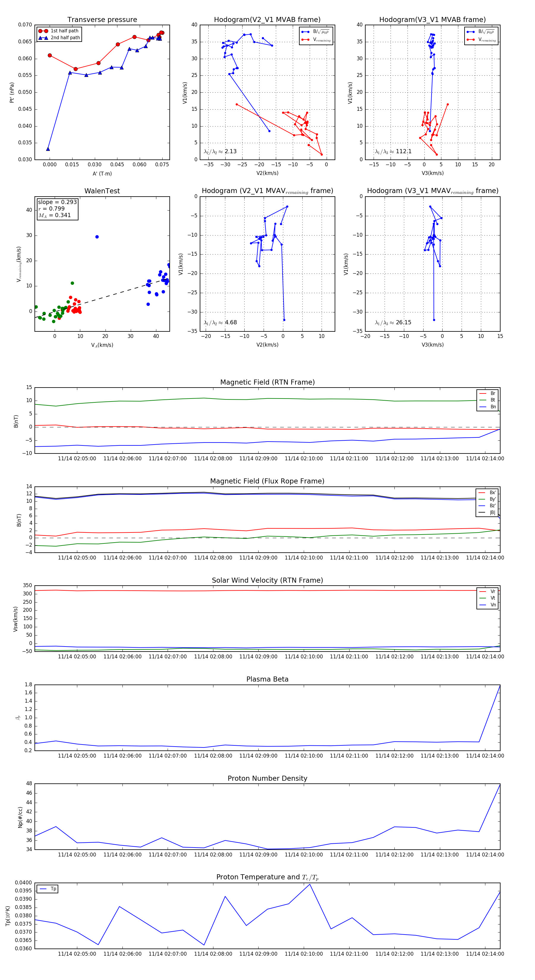Image resolution: width=535 pixels, height=980 pixels.
Task: Click the λ1/λ3 ≈ 112.1 annotation
Action: pos(393,151)
